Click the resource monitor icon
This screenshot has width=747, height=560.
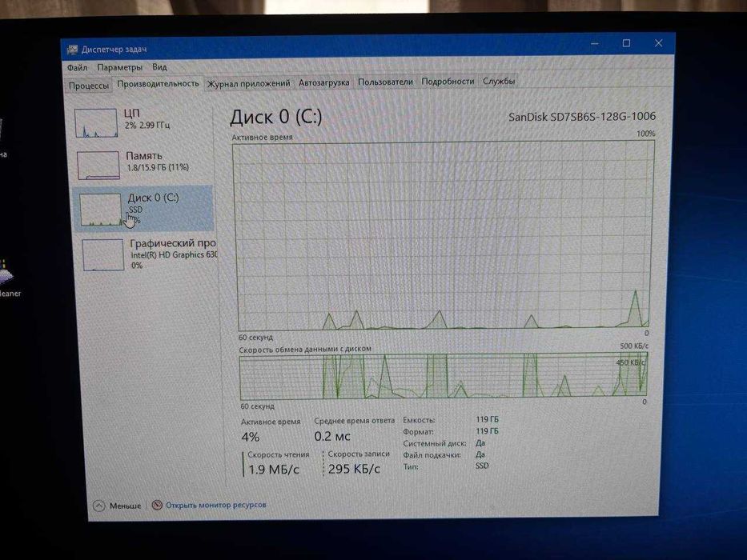click(x=157, y=505)
